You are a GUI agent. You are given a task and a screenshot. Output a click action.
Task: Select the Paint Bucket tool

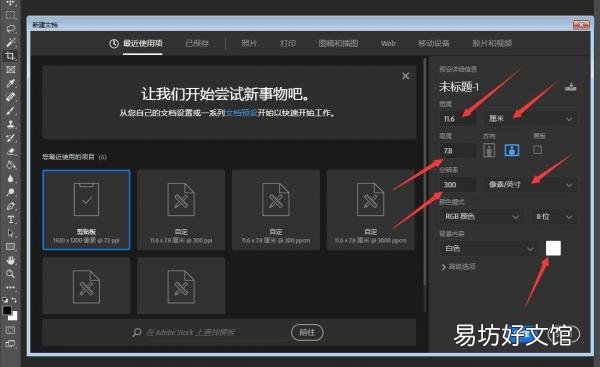click(10, 165)
